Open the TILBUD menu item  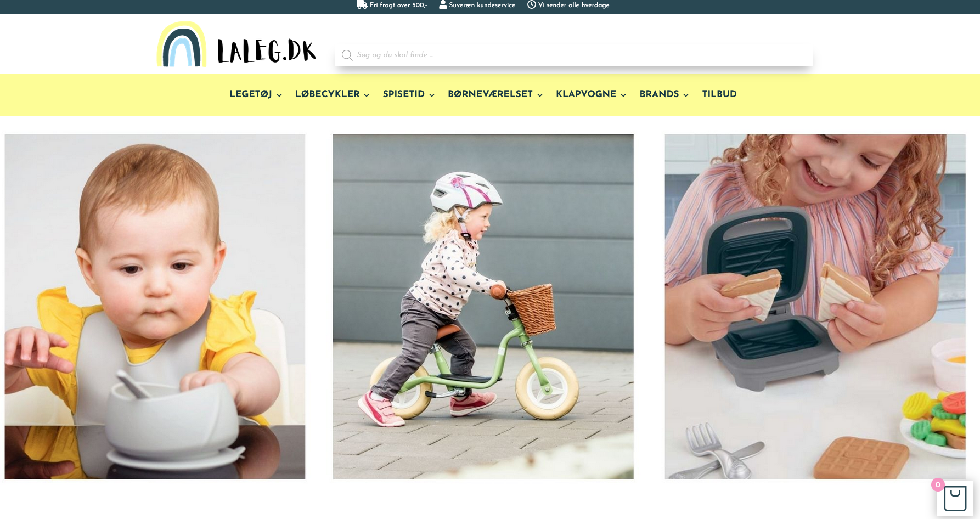(719, 94)
